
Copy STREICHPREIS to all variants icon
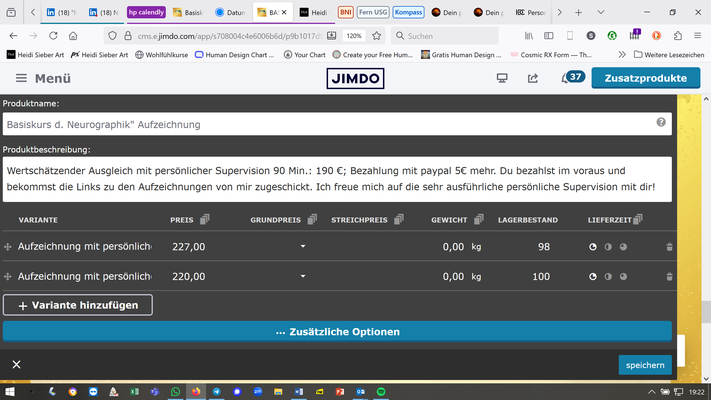pyautogui.click(x=399, y=220)
